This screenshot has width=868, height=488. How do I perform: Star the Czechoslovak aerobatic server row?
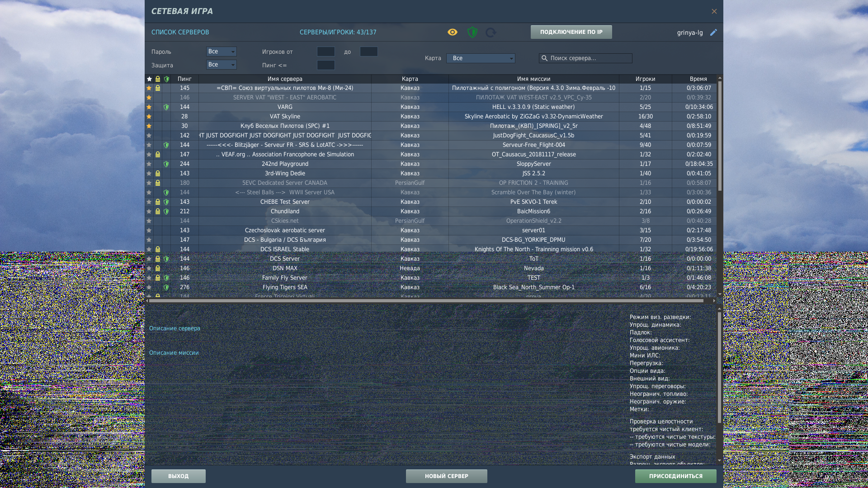[x=149, y=230]
